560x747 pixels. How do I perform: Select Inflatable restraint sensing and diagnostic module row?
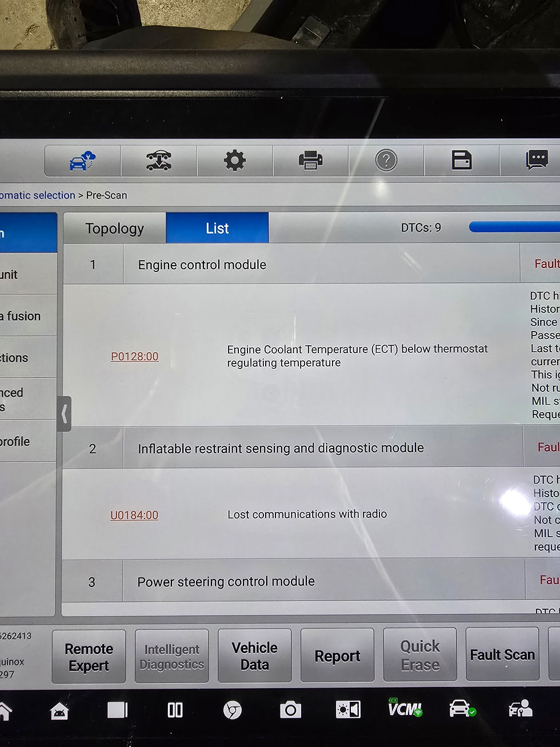311,448
